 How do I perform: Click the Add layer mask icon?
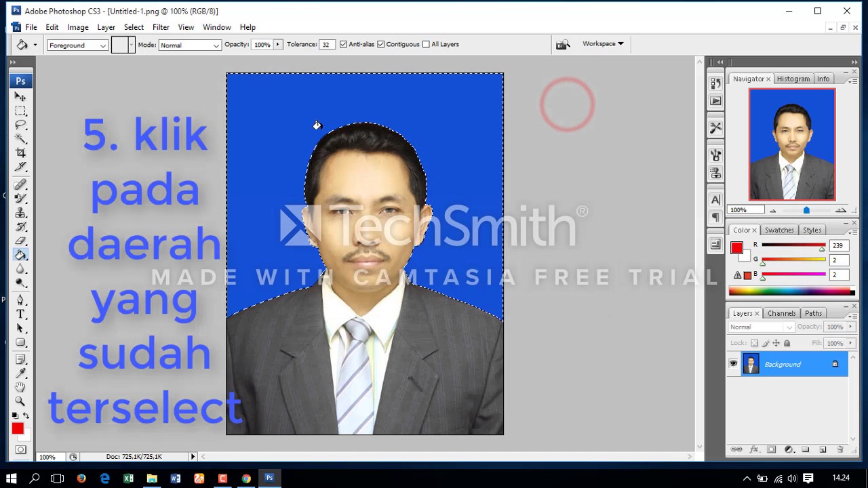coord(771,449)
